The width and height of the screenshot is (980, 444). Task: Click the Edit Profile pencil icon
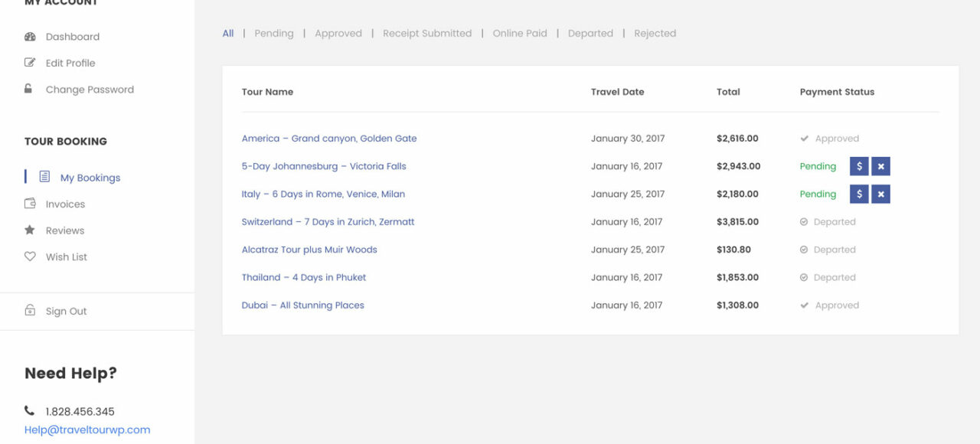[30, 63]
